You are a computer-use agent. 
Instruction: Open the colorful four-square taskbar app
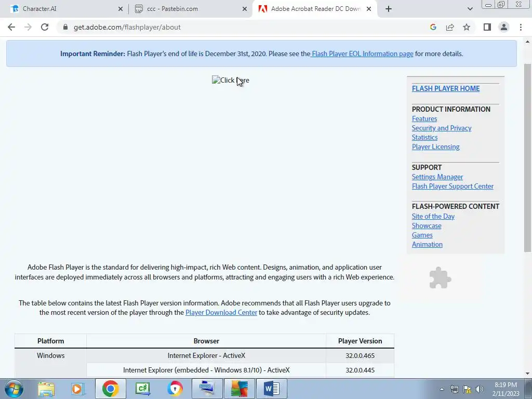pos(239,389)
